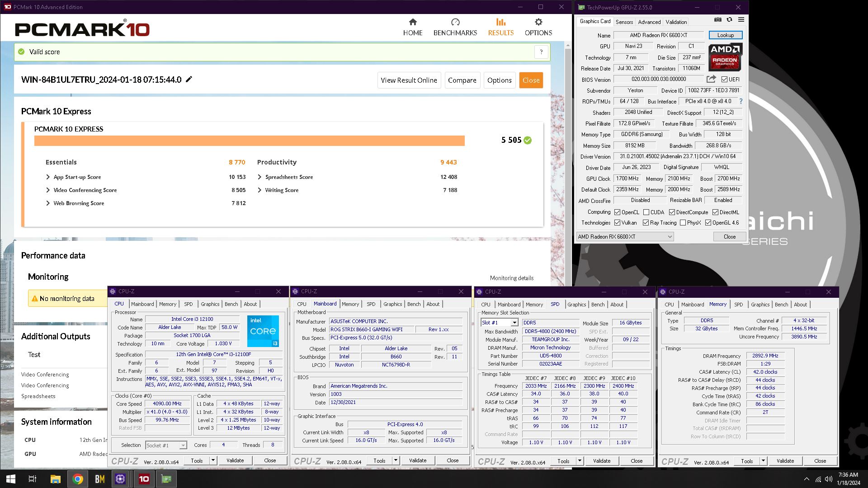This screenshot has width=868, height=488.
Task: Switch to the Advanced tab in GPU-Z
Action: coord(649,22)
